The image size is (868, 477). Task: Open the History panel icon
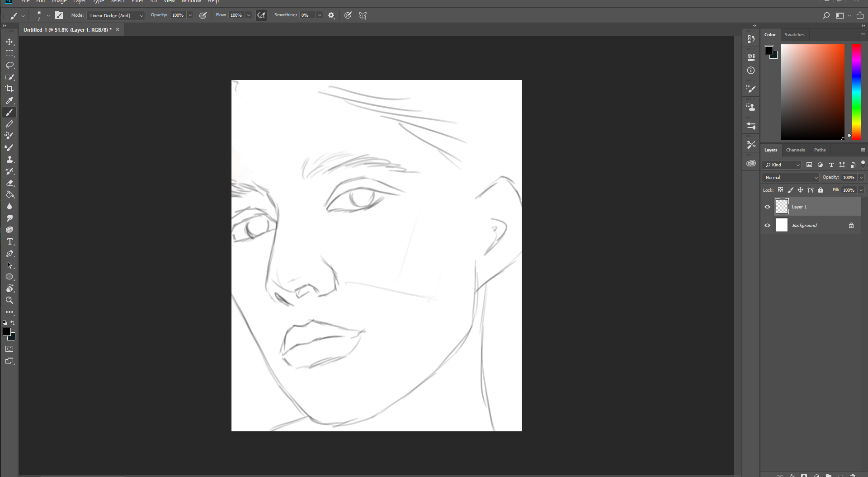[x=751, y=39]
